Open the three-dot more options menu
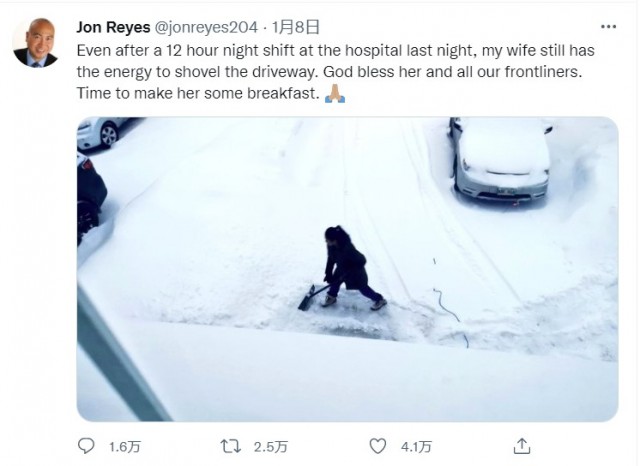The image size is (640, 466). [x=608, y=26]
